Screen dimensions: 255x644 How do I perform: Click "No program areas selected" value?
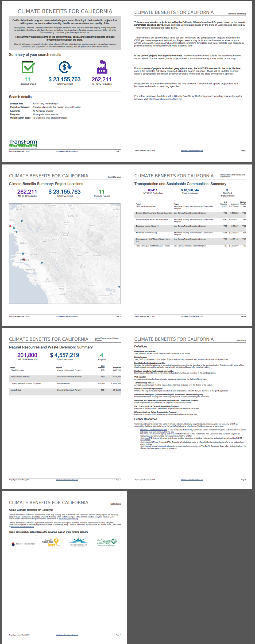[46, 114]
